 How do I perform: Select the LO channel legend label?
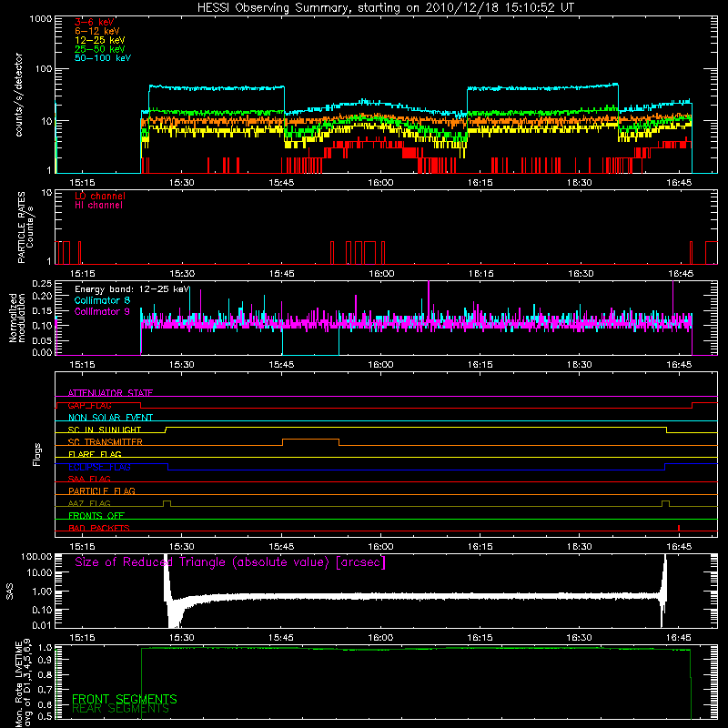click(x=100, y=196)
